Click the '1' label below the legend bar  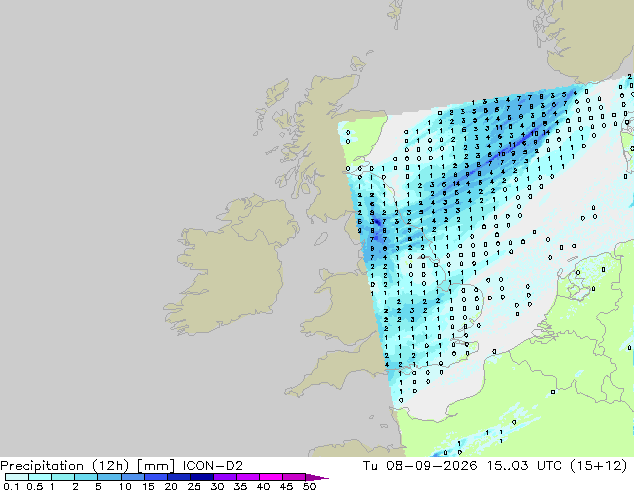pyautogui.click(x=52, y=486)
